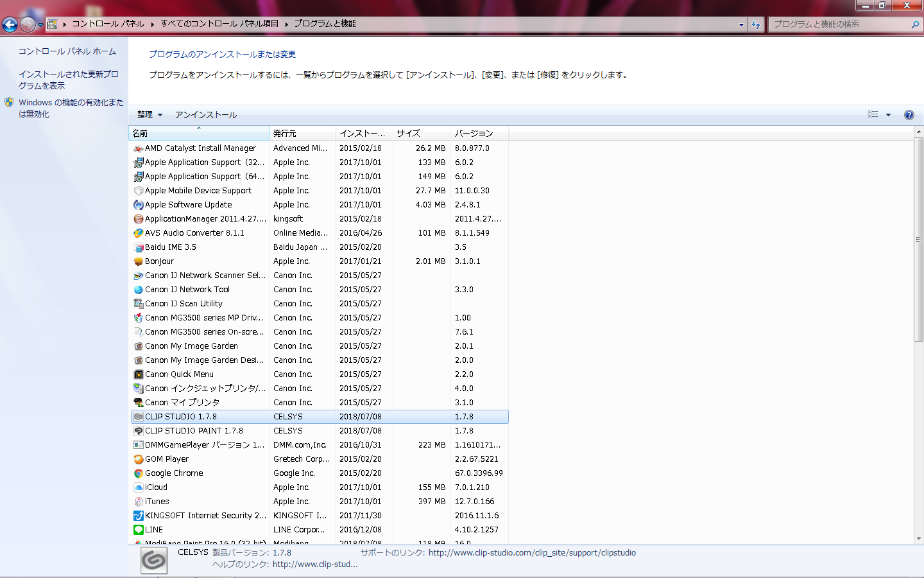Screen dimensions: 924x578
Task: Click the アンインストール toolbar button
Action: point(206,115)
